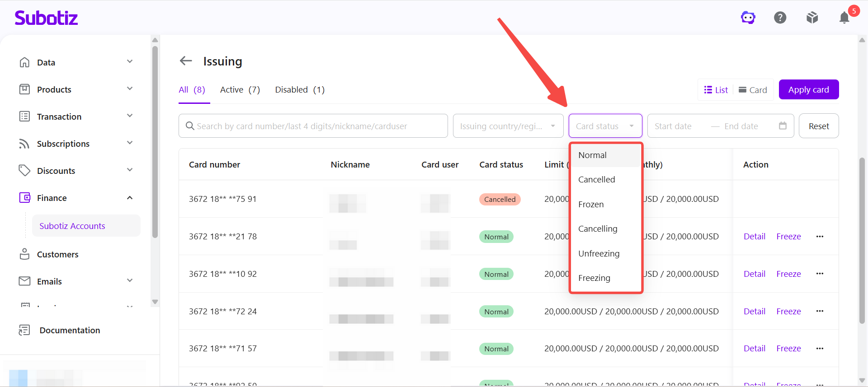868x387 pixels.
Task: Open more actions for card ending 10 92
Action: point(820,274)
